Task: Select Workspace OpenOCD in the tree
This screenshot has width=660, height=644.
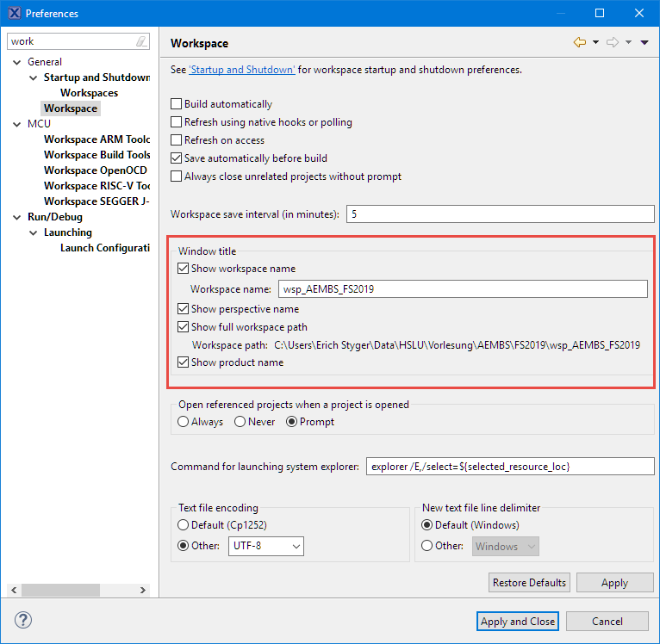Action: coord(95,170)
